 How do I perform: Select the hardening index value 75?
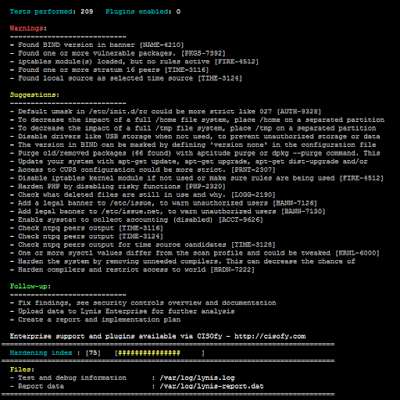pyautogui.click(x=93, y=353)
